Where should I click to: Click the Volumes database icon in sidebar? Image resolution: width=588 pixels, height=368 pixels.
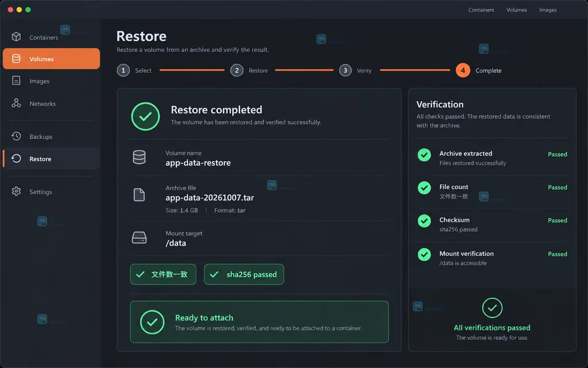(x=16, y=59)
